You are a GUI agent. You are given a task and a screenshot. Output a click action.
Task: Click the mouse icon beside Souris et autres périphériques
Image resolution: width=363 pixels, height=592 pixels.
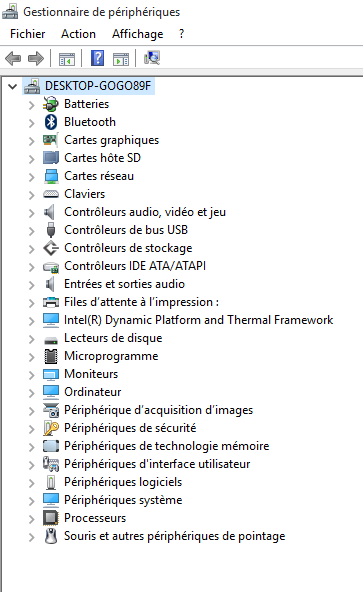(51, 536)
